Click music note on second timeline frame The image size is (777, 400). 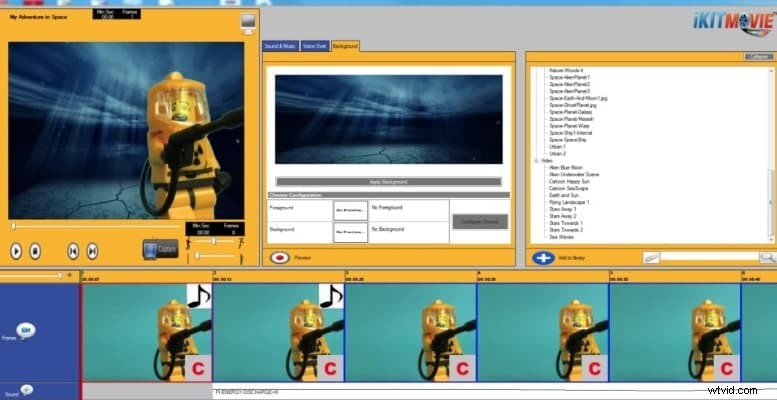click(x=331, y=296)
